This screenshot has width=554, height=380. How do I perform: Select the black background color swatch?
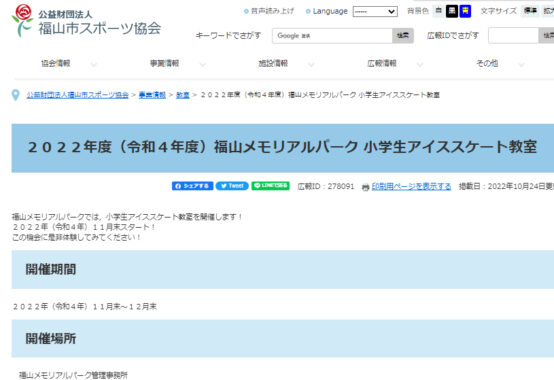coord(452,11)
